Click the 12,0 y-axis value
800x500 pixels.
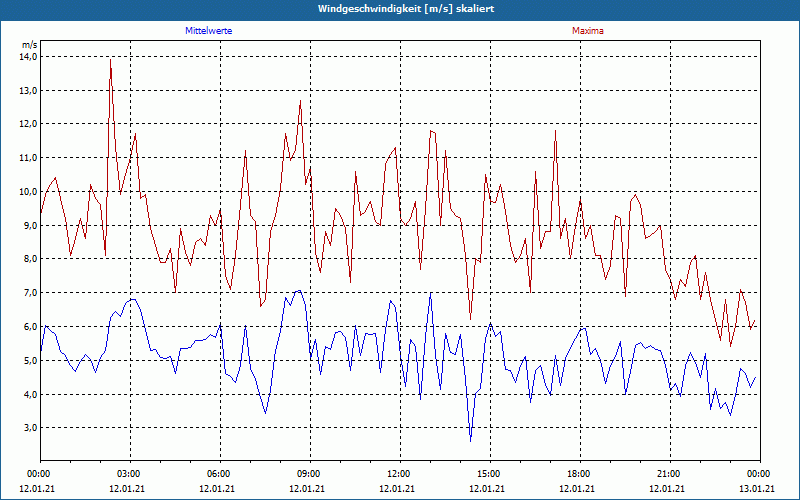(x=29, y=124)
